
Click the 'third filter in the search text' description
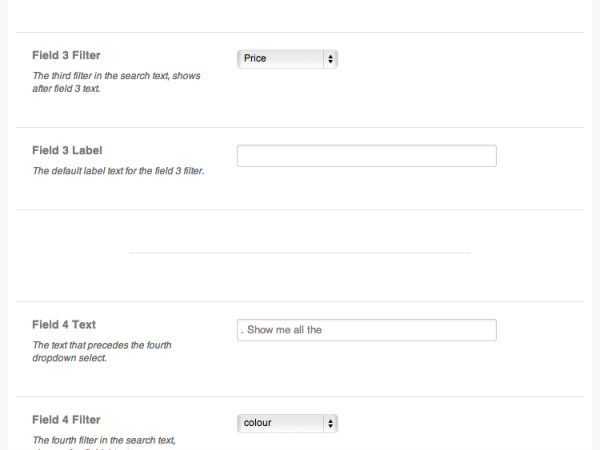[116, 82]
